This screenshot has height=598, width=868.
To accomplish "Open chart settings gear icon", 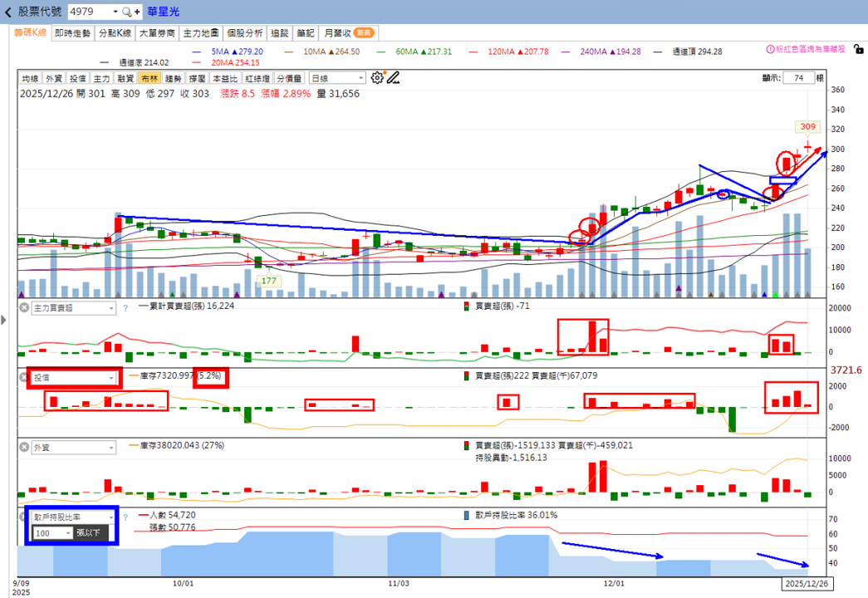I will tap(377, 78).
